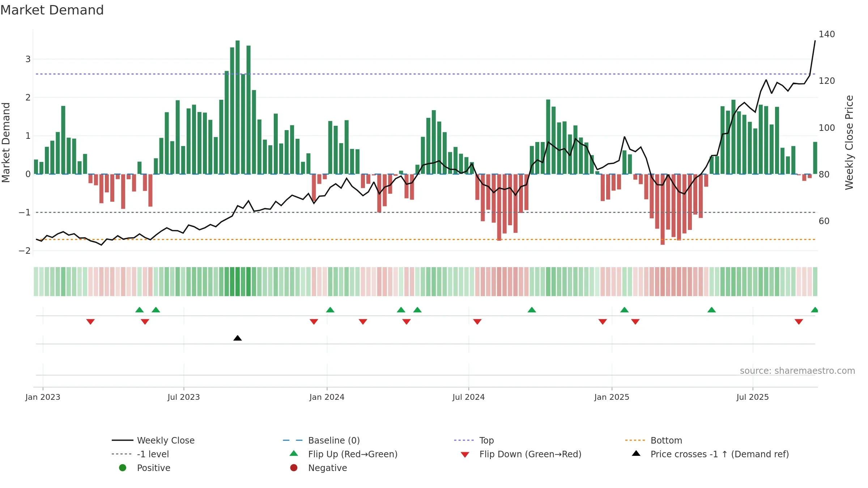Click the Baseline (0) legend entry
Image resolution: width=868 pixels, height=488 pixels.
tap(321, 440)
